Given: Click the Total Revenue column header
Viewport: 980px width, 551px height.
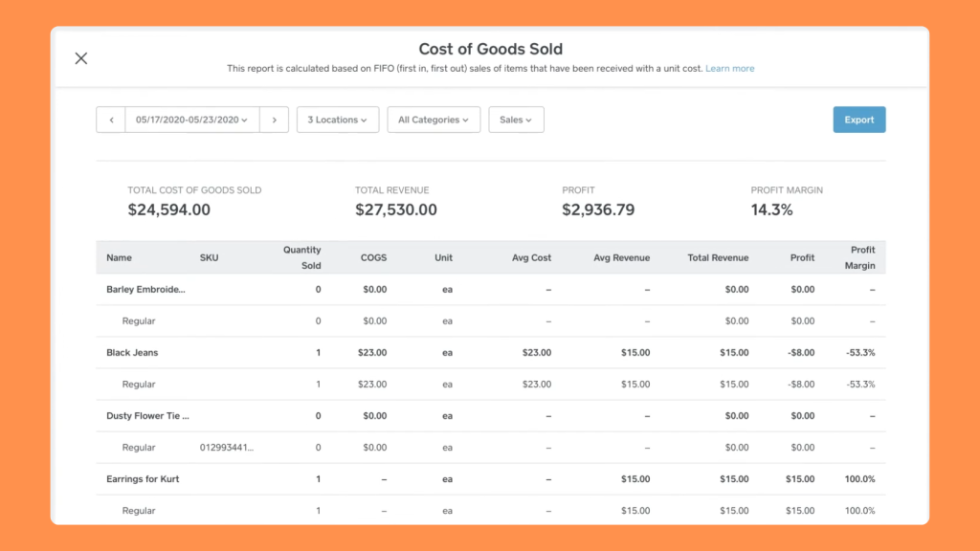Looking at the screenshot, I should click(718, 257).
